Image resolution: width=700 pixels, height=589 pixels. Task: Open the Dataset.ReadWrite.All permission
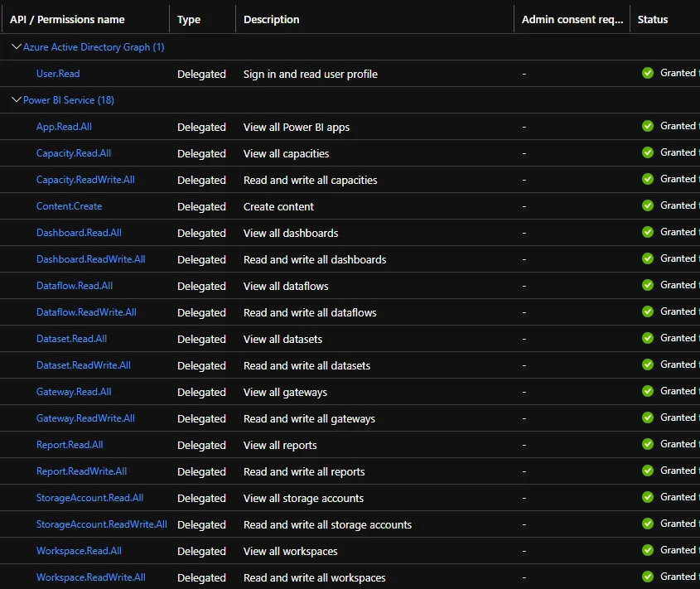(x=84, y=365)
